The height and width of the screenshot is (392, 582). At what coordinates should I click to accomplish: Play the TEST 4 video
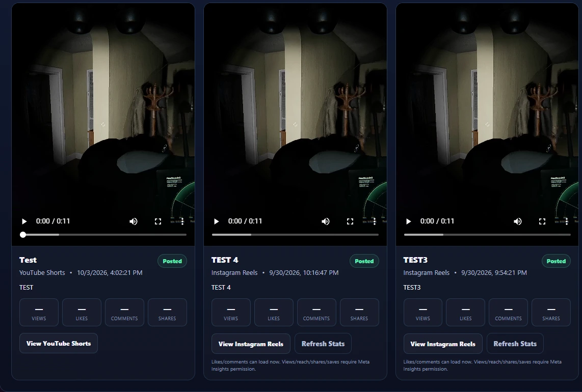pyautogui.click(x=217, y=221)
